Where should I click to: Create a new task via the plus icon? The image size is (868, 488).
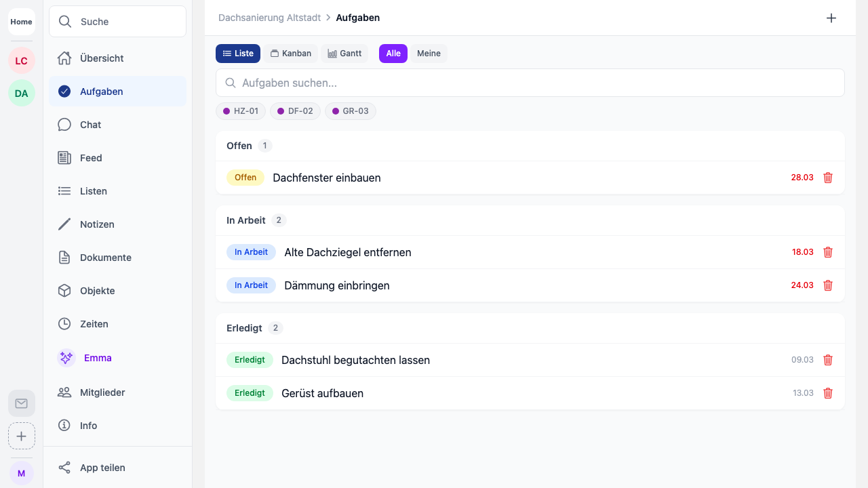click(831, 18)
